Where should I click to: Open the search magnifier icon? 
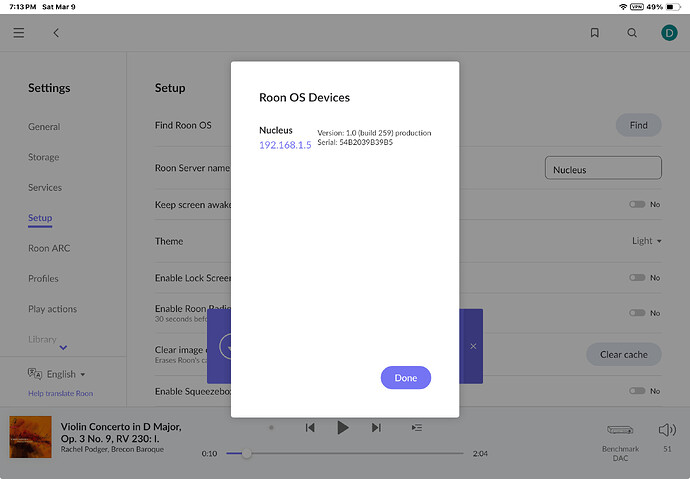click(x=632, y=33)
